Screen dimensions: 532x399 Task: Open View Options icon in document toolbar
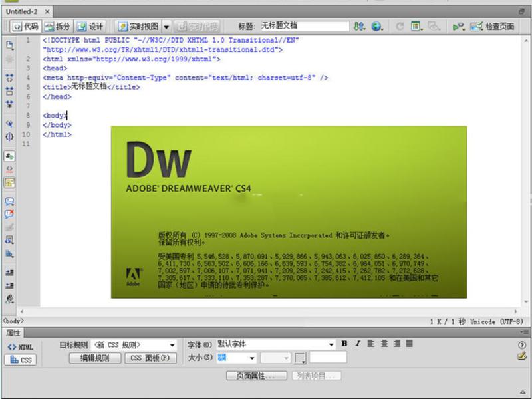(417, 26)
